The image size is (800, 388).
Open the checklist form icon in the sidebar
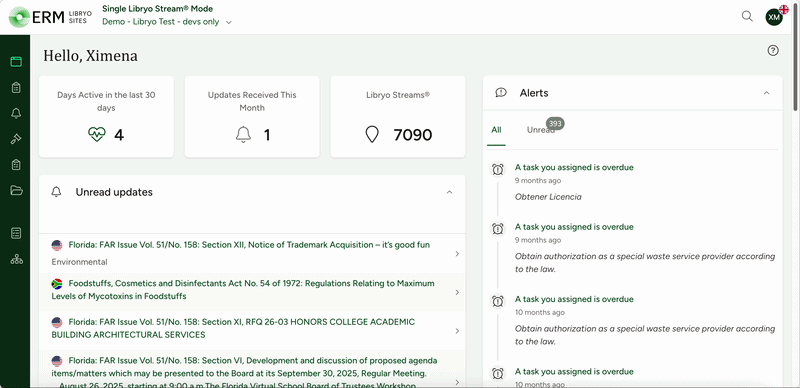pos(16,233)
